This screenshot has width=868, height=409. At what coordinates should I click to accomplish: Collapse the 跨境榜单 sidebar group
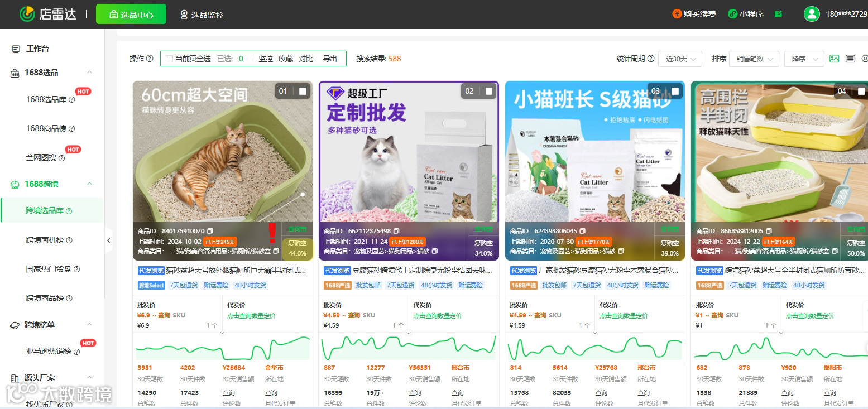tap(89, 325)
